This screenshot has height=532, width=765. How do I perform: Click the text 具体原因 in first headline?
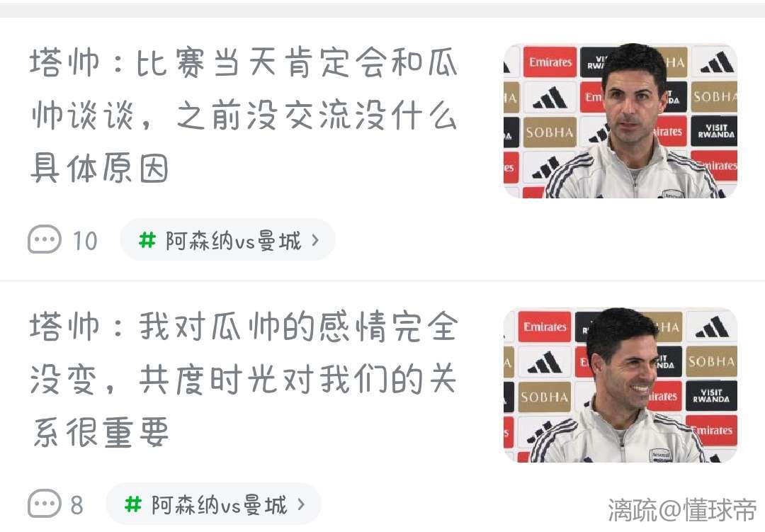(x=100, y=168)
